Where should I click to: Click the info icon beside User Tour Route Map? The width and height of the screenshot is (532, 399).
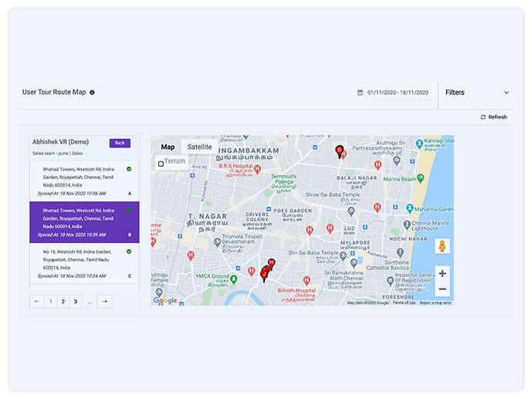tap(92, 92)
